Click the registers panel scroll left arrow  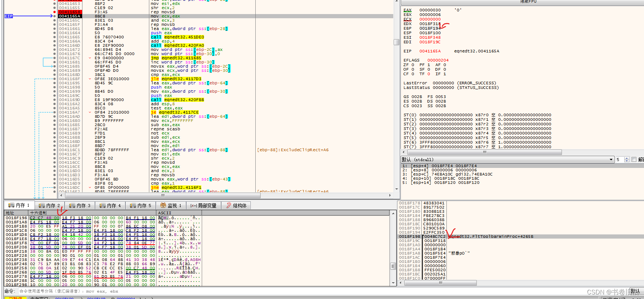pyautogui.click(x=403, y=152)
